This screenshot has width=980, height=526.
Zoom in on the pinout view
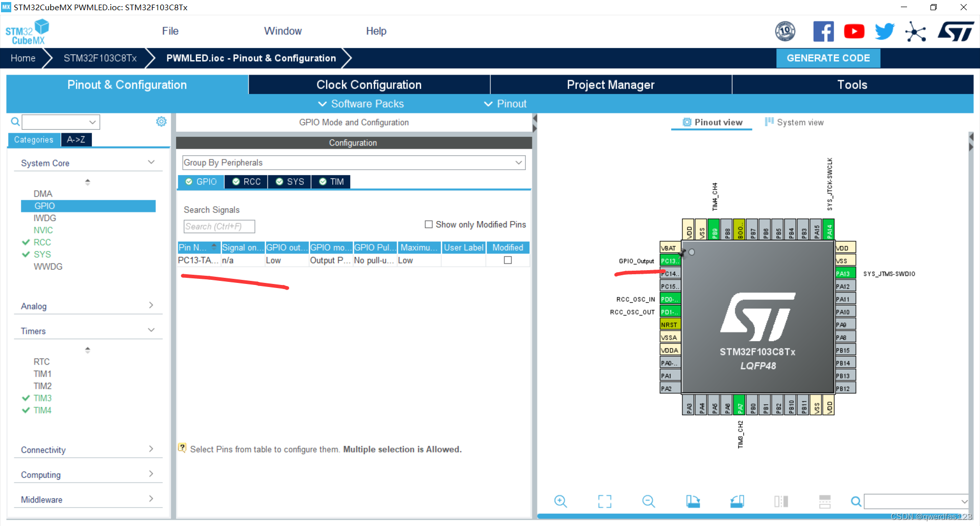click(x=560, y=501)
